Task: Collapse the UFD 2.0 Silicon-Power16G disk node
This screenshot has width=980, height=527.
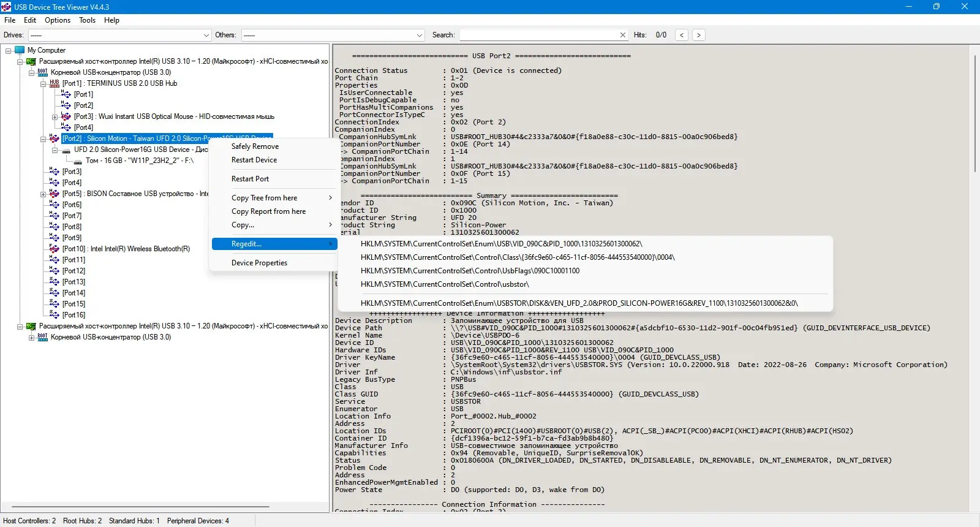Action: (x=55, y=150)
